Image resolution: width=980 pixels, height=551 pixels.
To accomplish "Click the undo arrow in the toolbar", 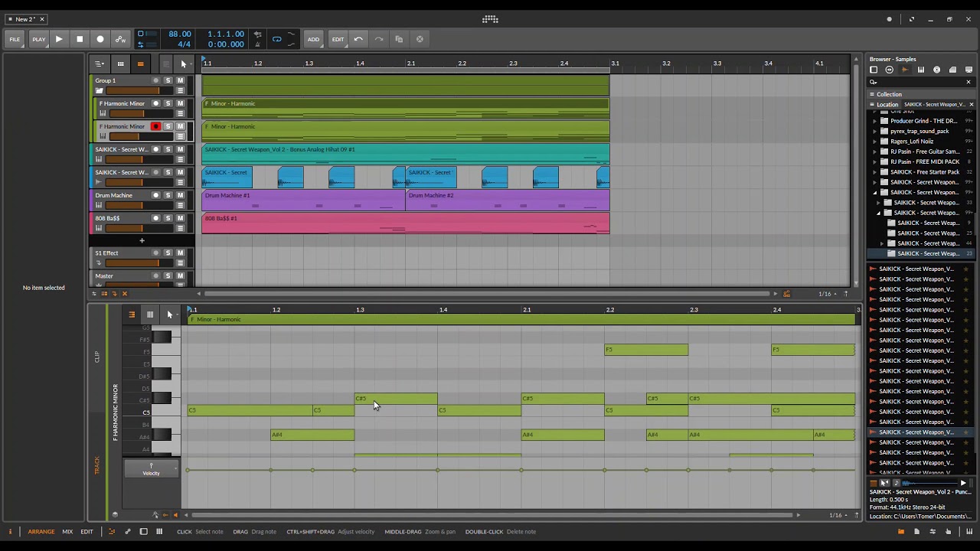I will click(x=358, y=39).
